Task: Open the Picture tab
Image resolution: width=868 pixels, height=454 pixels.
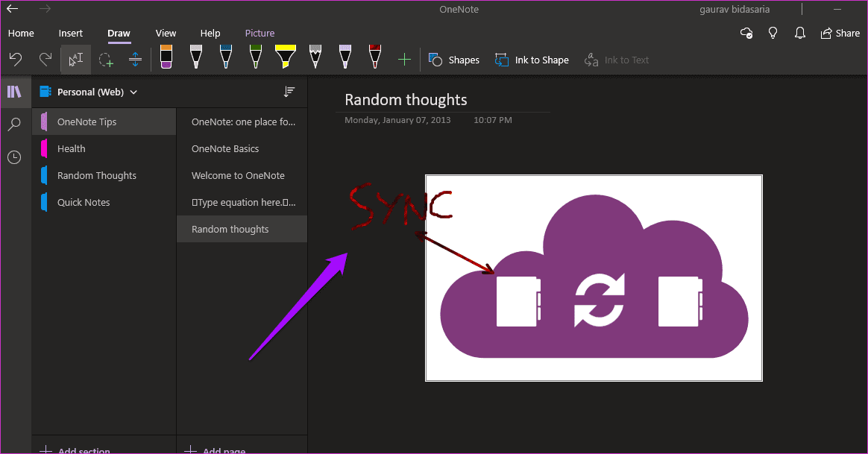Action: pyautogui.click(x=260, y=34)
